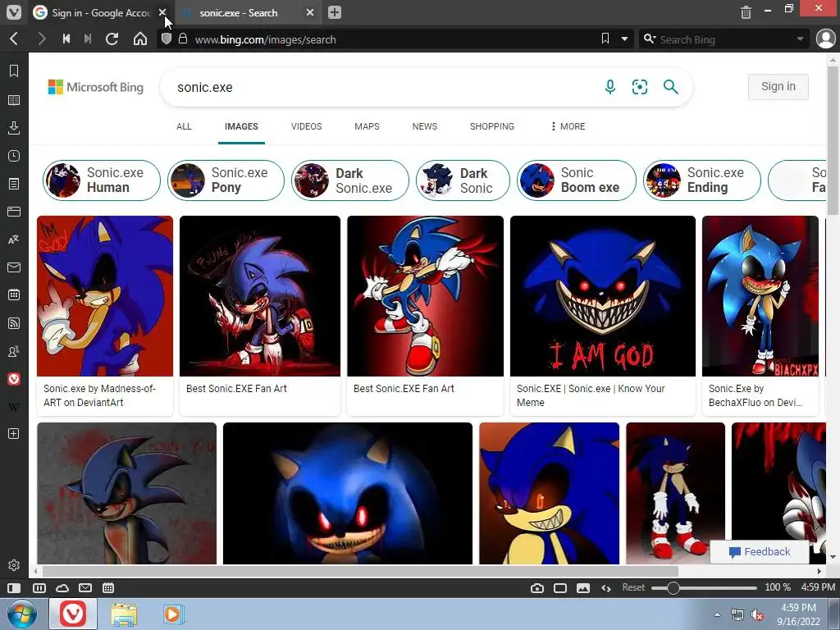Open the Mail side panel

click(x=14, y=267)
